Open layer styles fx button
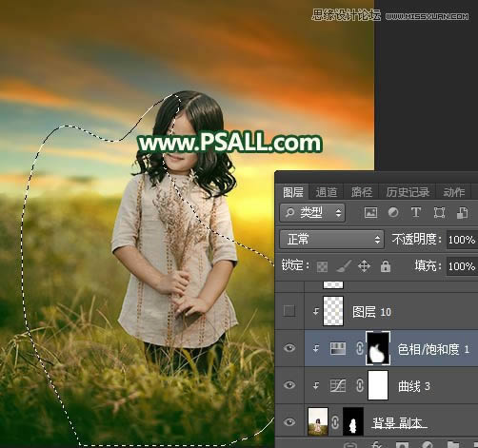Viewport: 478px width, 448px height. [x=376, y=444]
